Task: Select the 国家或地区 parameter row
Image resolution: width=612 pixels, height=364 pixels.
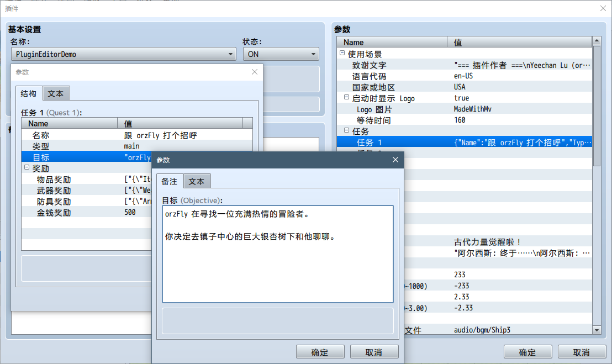Action: 465,87
